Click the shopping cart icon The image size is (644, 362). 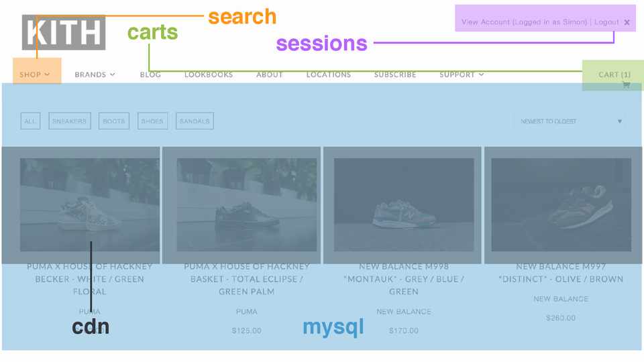tap(626, 85)
